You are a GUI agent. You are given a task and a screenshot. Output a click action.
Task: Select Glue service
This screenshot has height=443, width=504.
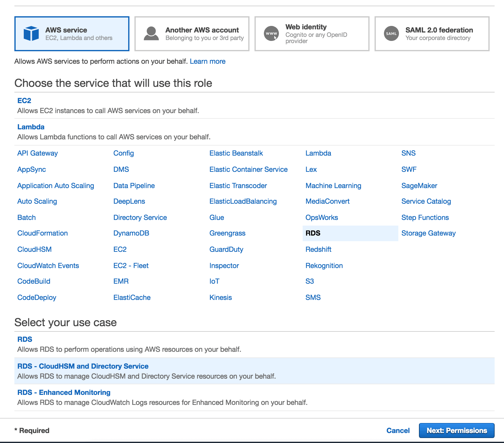coord(217,217)
